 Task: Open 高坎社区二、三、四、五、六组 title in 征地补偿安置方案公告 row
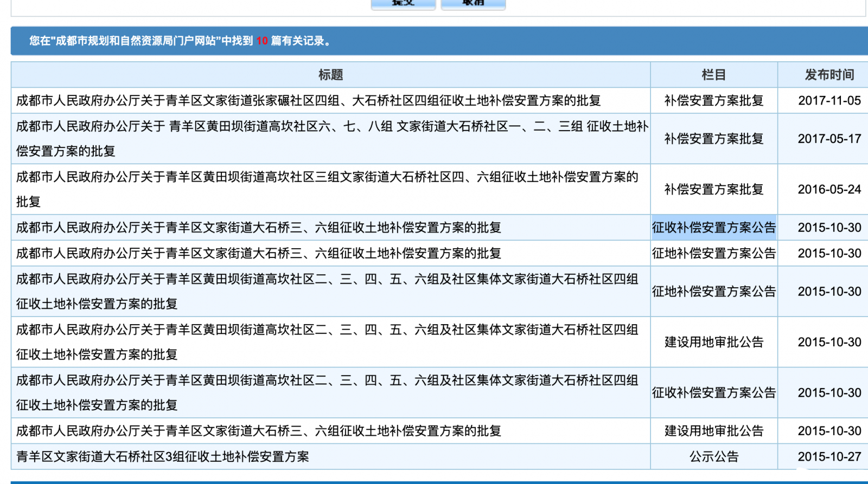click(327, 291)
